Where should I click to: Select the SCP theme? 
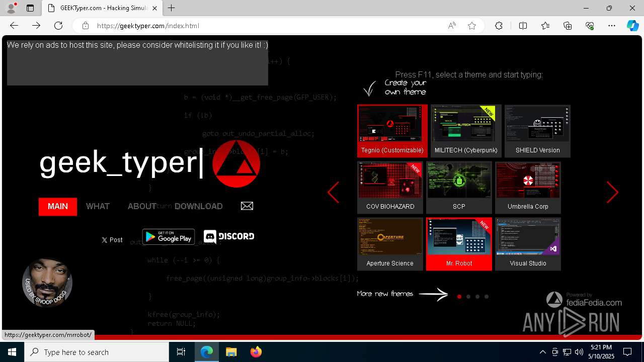459,188
